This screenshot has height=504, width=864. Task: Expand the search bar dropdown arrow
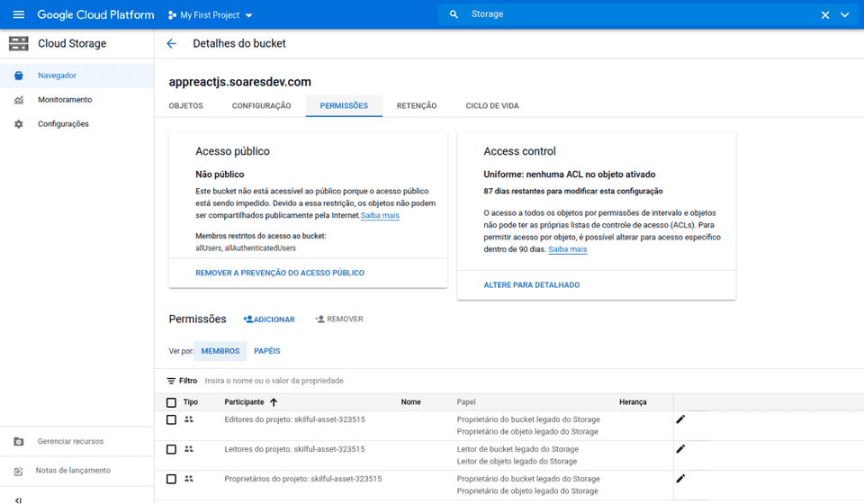844,15
